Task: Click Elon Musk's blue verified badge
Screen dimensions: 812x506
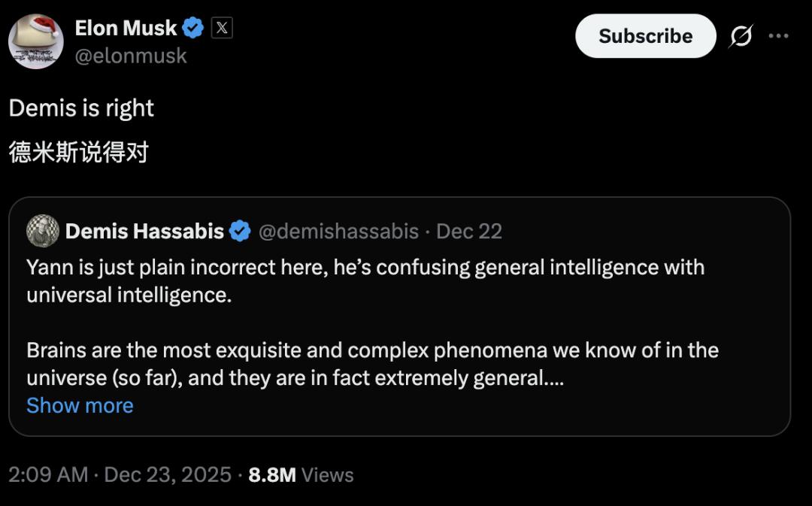Action: coord(193,29)
